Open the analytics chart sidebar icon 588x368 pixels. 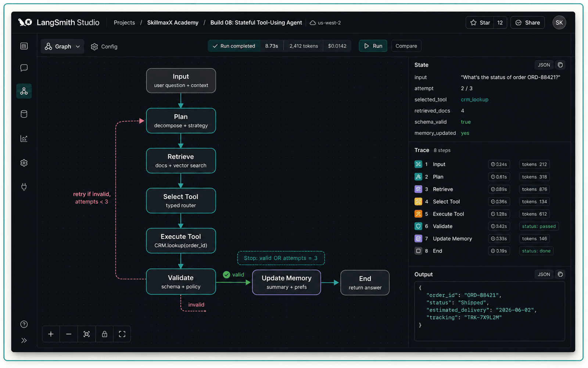24,138
